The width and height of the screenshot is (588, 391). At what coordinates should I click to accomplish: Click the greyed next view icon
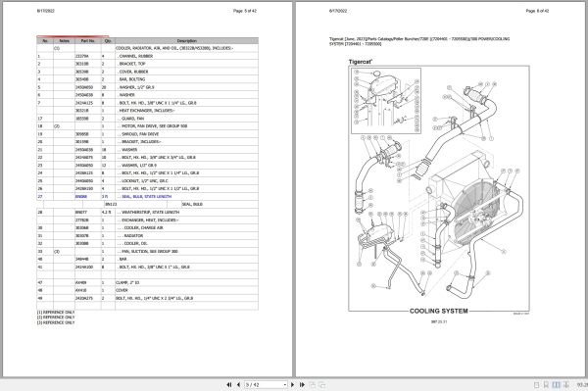pyautogui.click(x=322, y=384)
